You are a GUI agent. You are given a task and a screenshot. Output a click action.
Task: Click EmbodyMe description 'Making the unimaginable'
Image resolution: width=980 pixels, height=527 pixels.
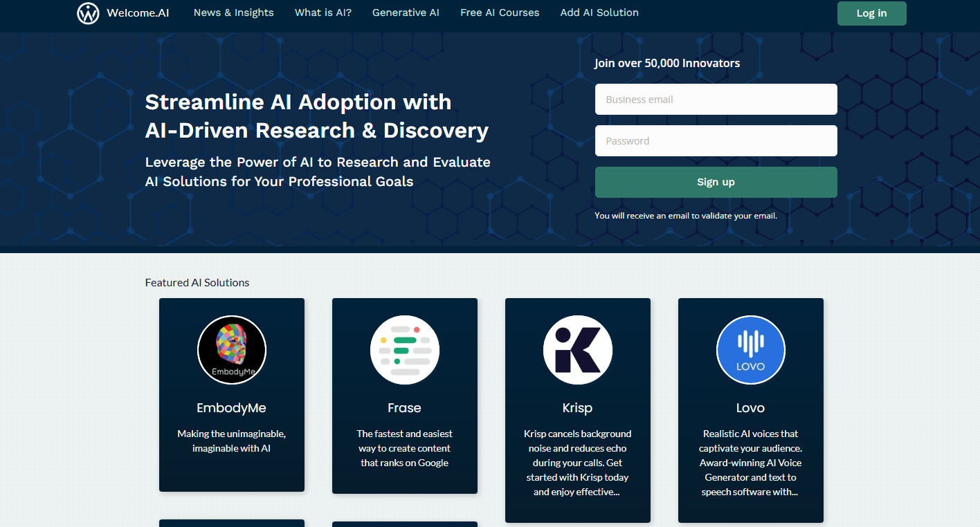(x=232, y=441)
